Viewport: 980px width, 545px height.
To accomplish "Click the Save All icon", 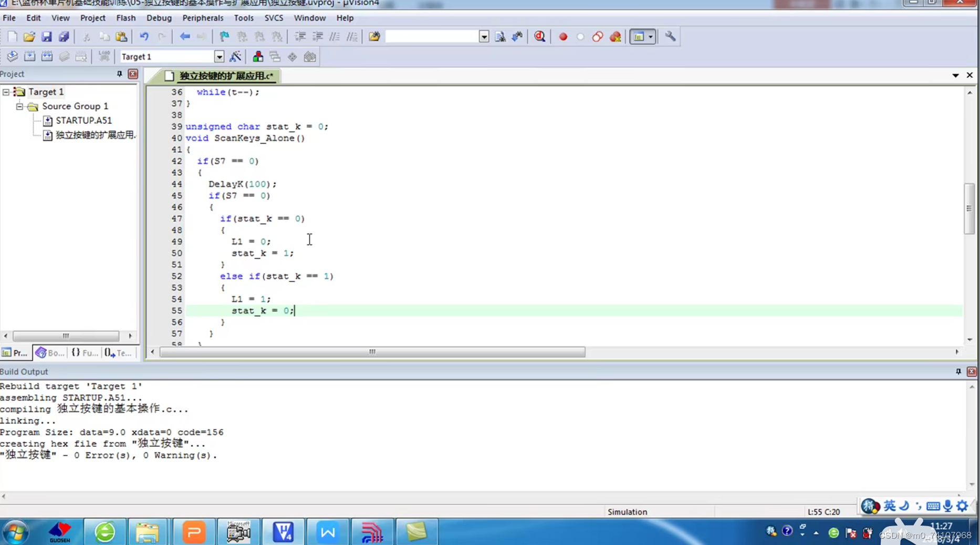I will [64, 37].
